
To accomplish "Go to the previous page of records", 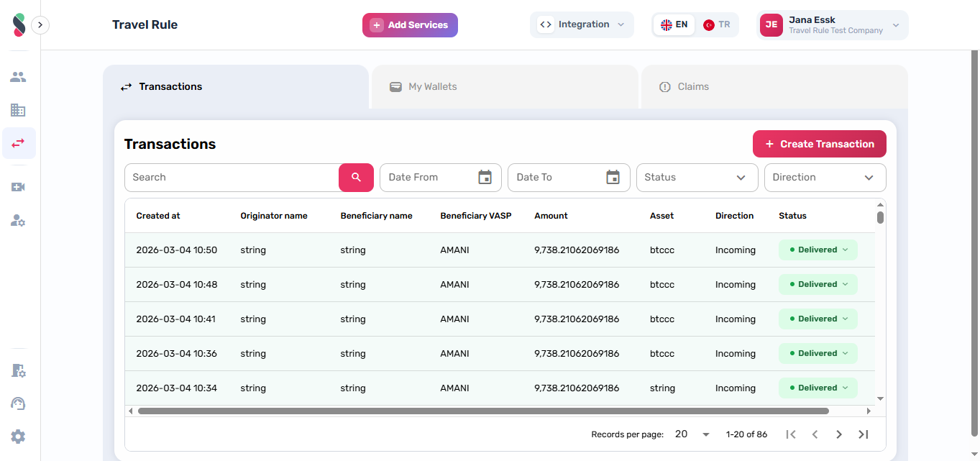I will tap(815, 434).
